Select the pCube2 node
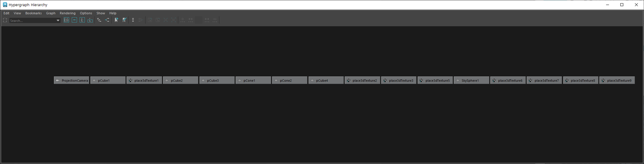 181,80
